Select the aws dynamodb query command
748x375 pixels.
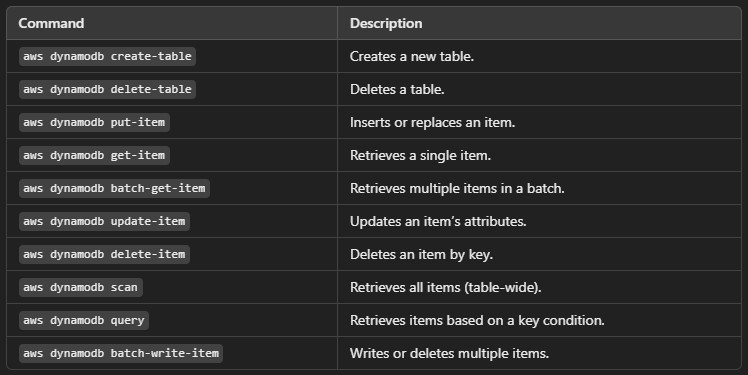tap(84, 320)
